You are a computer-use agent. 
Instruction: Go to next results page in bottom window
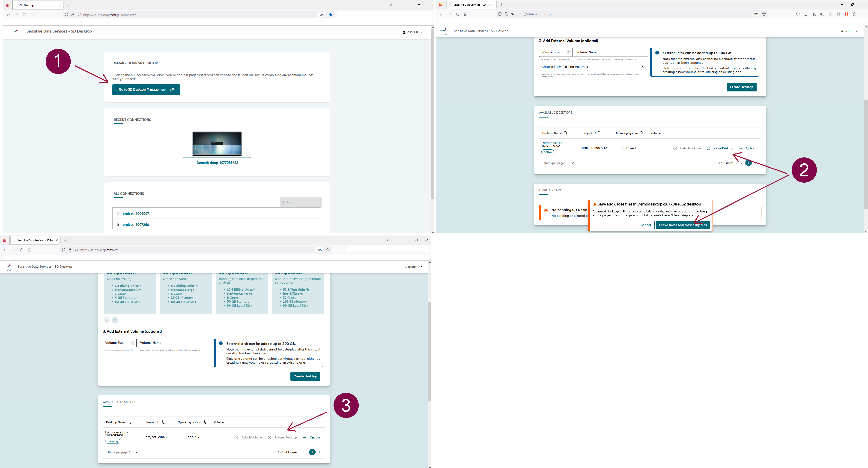coord(319,452)
